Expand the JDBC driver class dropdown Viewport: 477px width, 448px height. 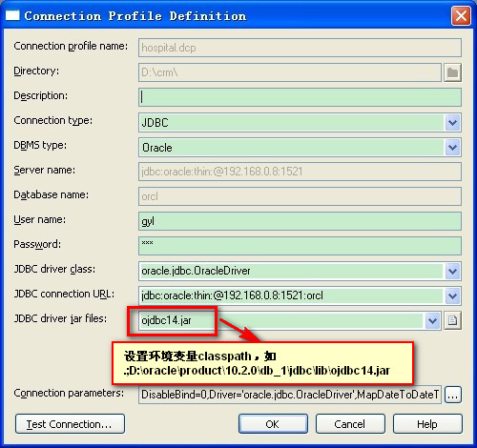(452, 272)
